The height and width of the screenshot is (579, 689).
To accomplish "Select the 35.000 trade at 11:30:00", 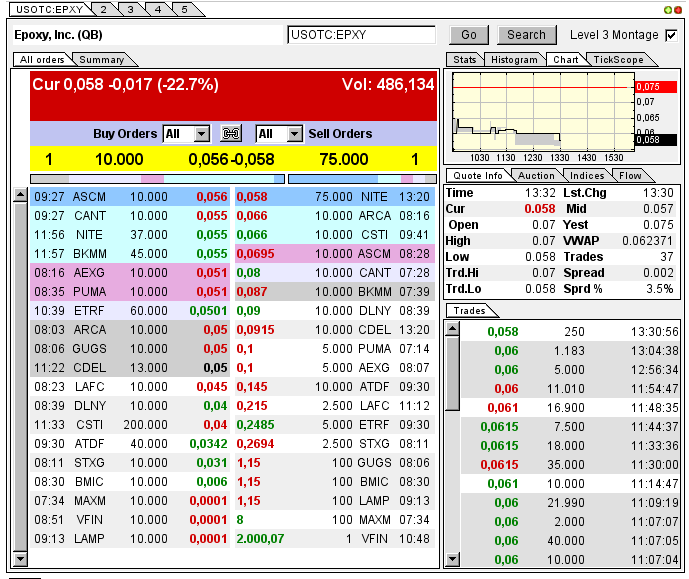I will (570, 465).
